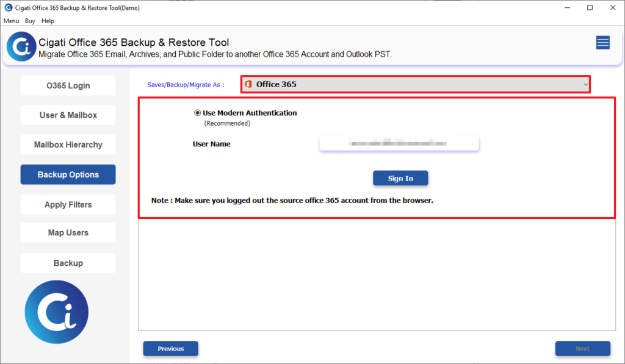Click the Saves/Backup/Migrate As label
Screen dimensions: 625x364
pyautogui.click(x=186, y=85)
